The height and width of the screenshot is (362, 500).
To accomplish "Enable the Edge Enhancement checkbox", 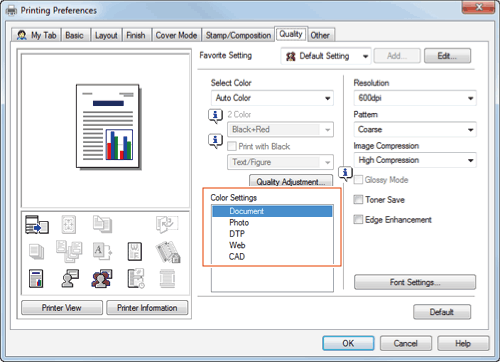I will (358, 220).
